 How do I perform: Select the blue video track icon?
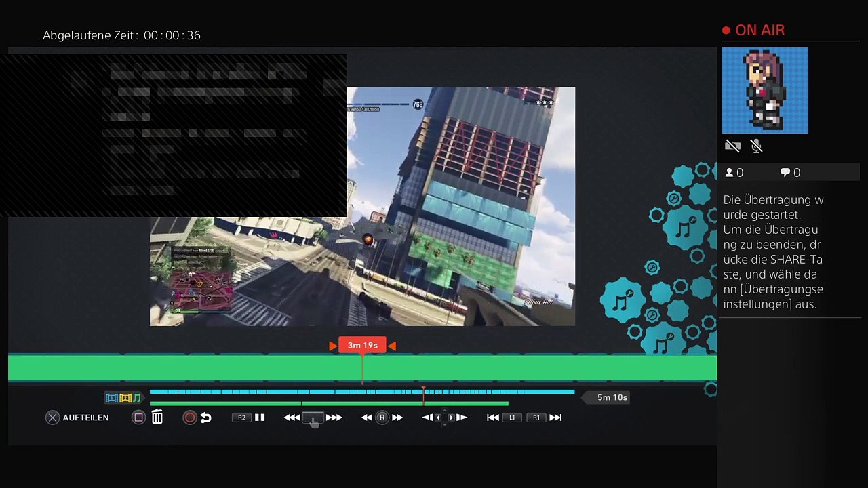pos(111,398)
